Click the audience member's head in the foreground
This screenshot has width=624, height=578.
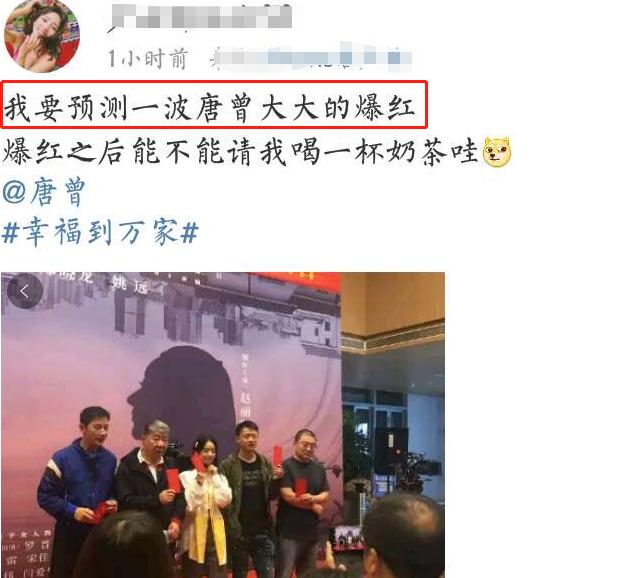tap(404, 535)
